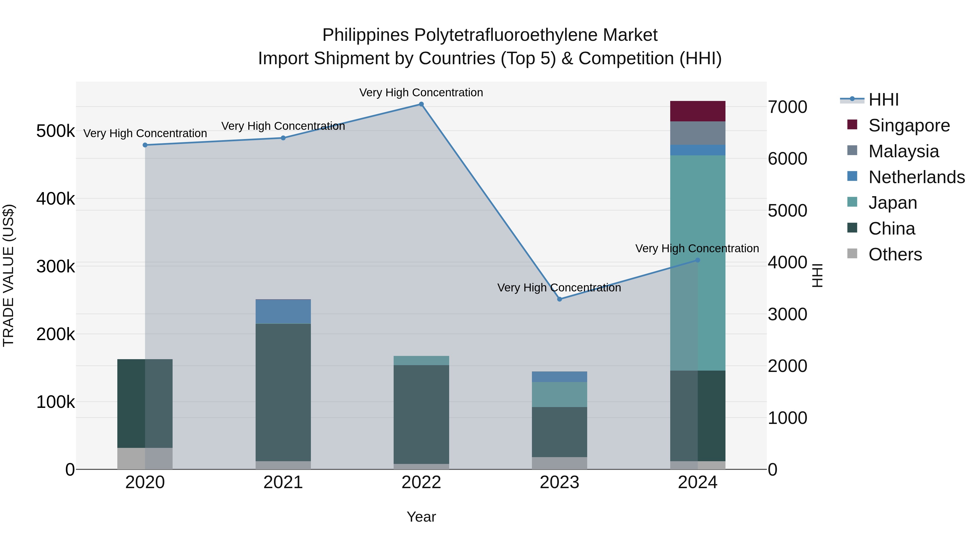This screenshot has width=980, height=551.
Task: Click the China dark green legend swatch
Action: click(x=852, y=228)
